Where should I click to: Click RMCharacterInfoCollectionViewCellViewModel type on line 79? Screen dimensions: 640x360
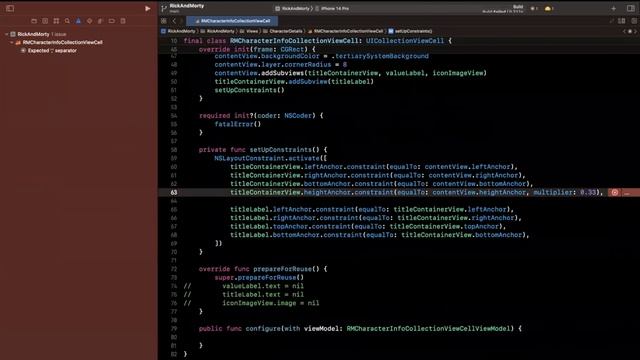coord(430,329)
